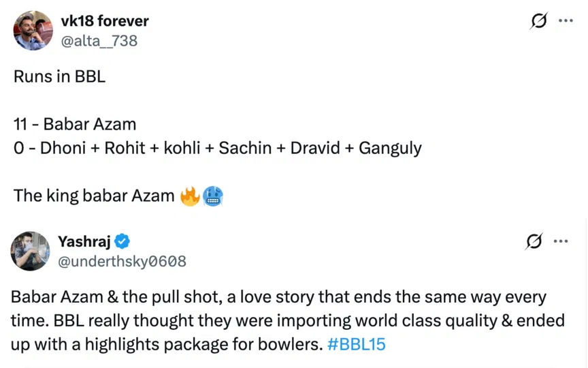The width and height of the screenshot is (588, 368).
Task: Click the Yashraj display name
Action: tap(84, 241)
